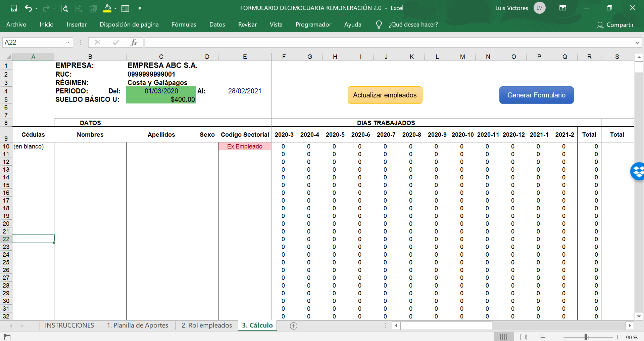
Task: Open the Customize Quick Access Toolbar dropdown
Action: (x=140, y=8)
